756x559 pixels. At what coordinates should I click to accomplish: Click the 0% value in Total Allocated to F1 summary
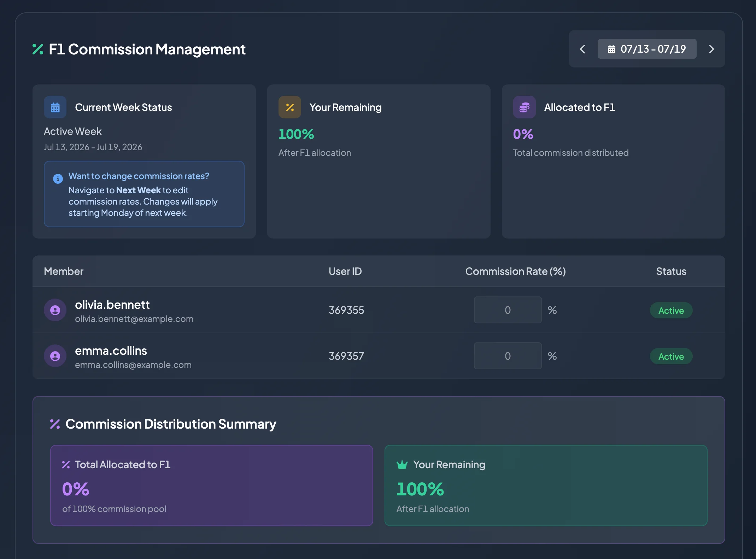point(76,489)
